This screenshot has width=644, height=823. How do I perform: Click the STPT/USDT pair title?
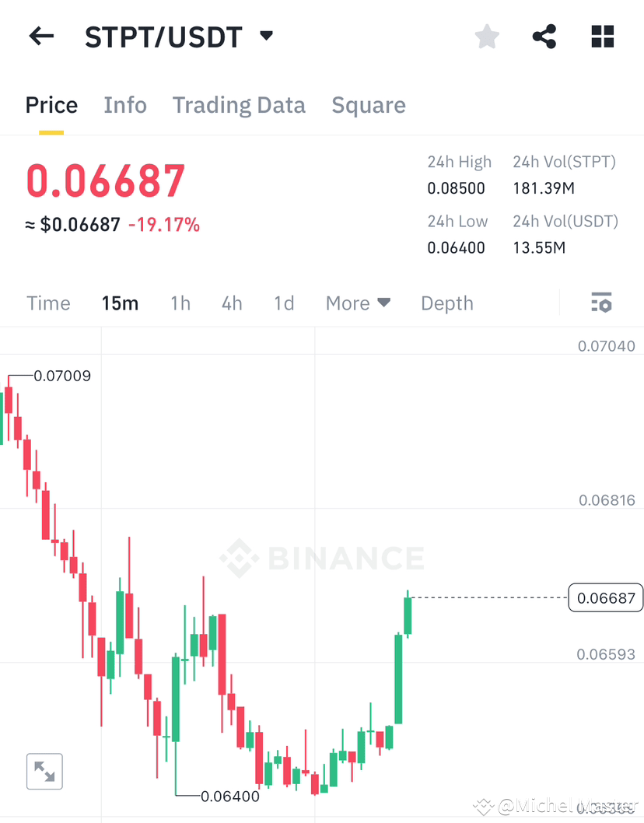[x=163, y=37]
